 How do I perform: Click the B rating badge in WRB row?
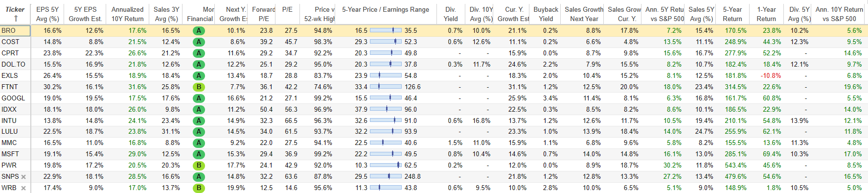pos(199,188)
